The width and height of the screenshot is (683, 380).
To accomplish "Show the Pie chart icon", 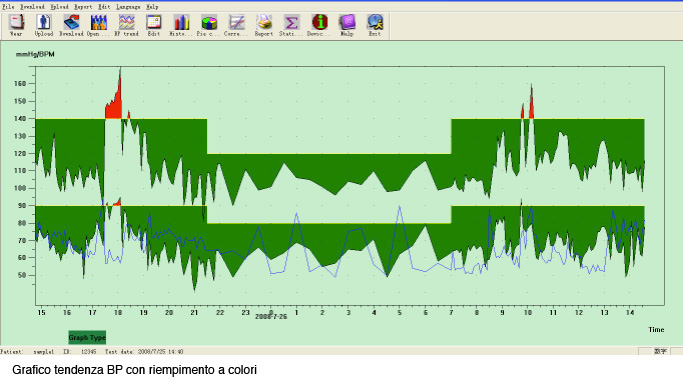I will (209, 25).
